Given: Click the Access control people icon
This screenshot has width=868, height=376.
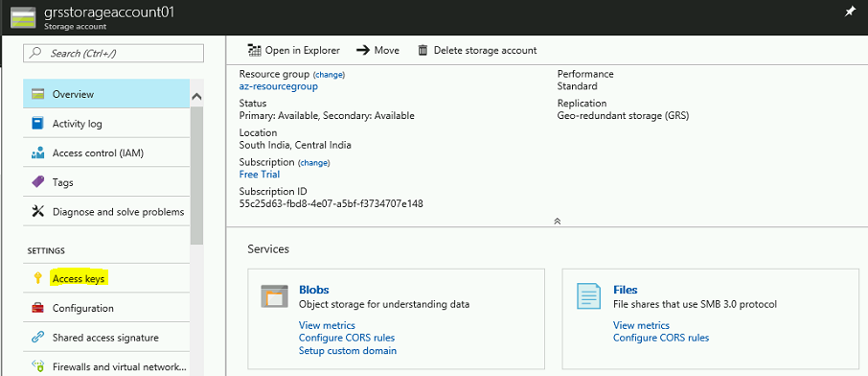Looking at the screenshot, I should (38, 153).
